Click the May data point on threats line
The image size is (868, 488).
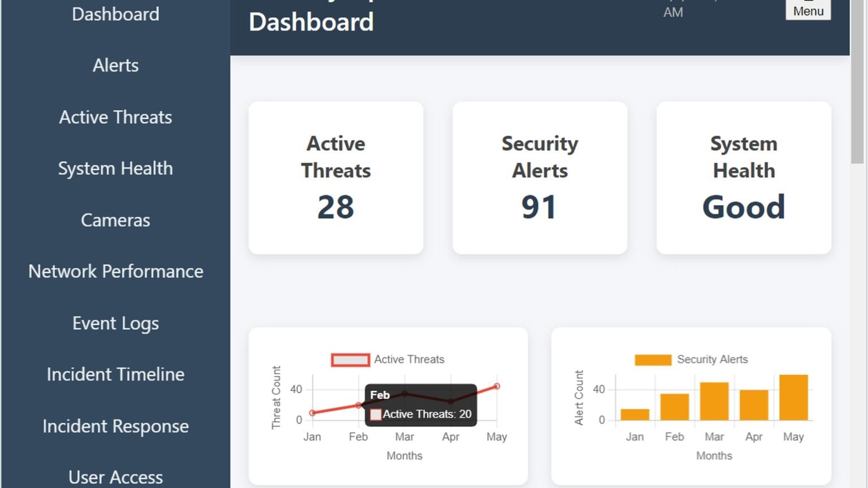pyautogui.click(x=497, y=386)
